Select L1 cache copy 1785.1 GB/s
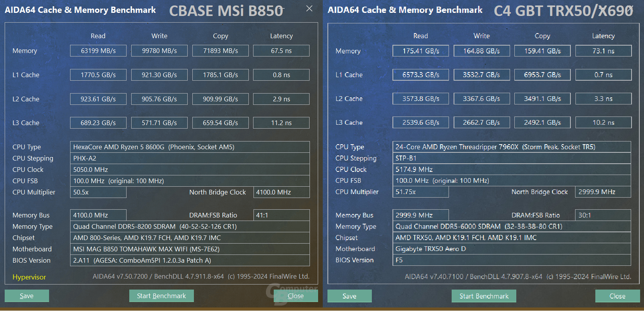The height and width of the screenshot is (311, 644). (220, 75)
